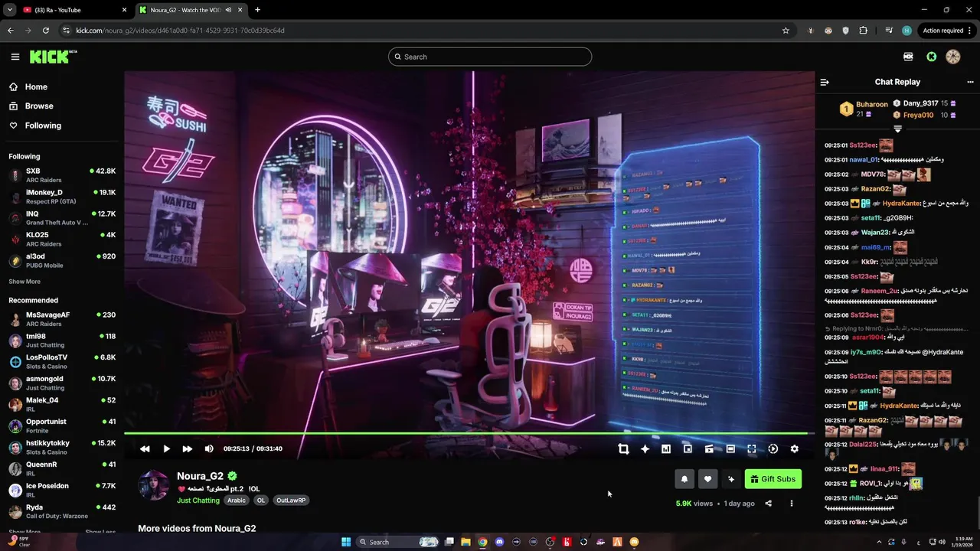Open LosPollosTV recommended channel
Screen dimensions: 980x551
pyautogui.click(x=63, y=361)
